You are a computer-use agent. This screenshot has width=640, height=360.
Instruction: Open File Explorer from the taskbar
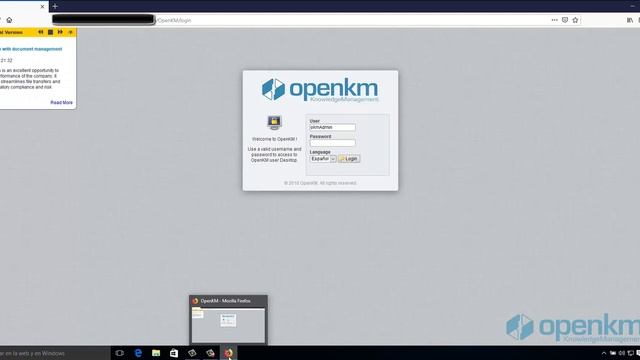156,353
